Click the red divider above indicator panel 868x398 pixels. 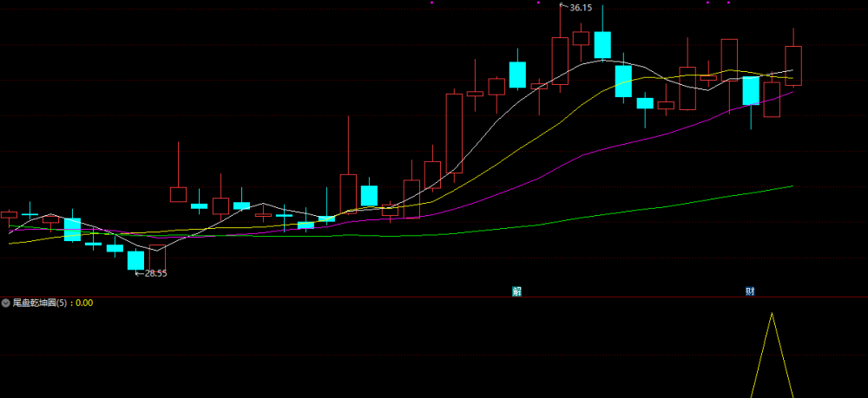pos(434,297)
